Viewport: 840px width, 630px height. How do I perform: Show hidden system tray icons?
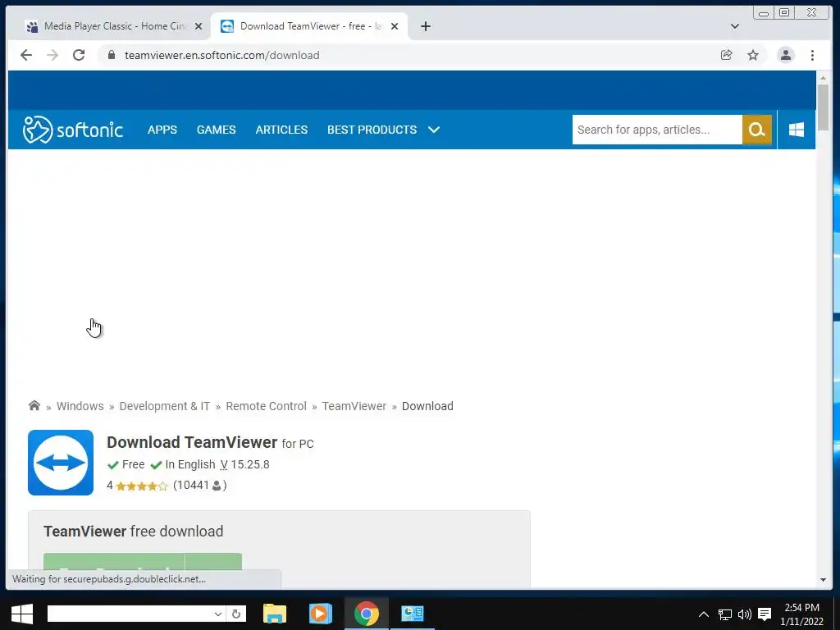pyautogui.click(x=704, y=614)
